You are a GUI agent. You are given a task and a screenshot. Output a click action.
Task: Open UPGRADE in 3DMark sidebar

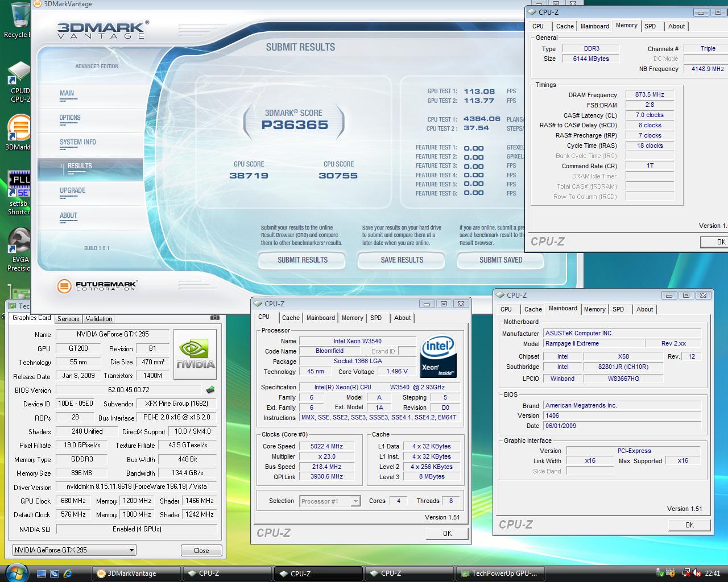[72, 190]
